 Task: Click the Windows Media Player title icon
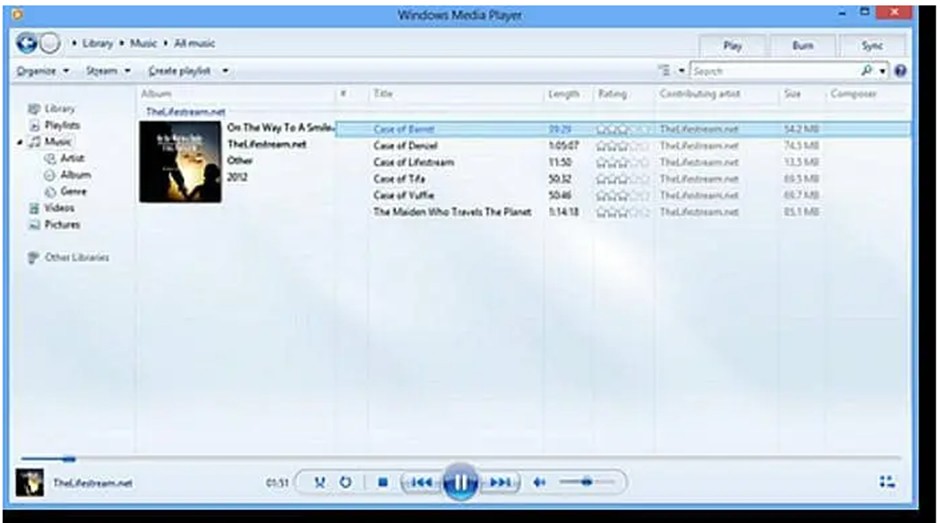coord(17,13)
